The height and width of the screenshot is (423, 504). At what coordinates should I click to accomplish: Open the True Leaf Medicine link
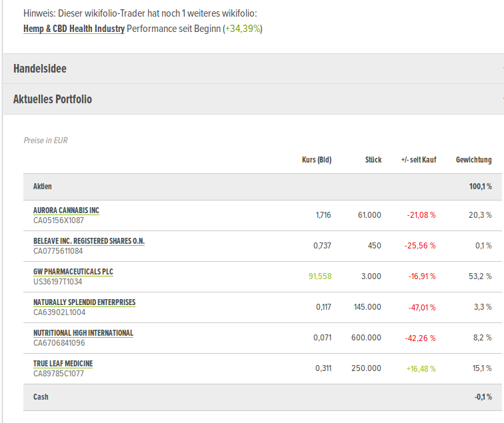tap(63, 363)
